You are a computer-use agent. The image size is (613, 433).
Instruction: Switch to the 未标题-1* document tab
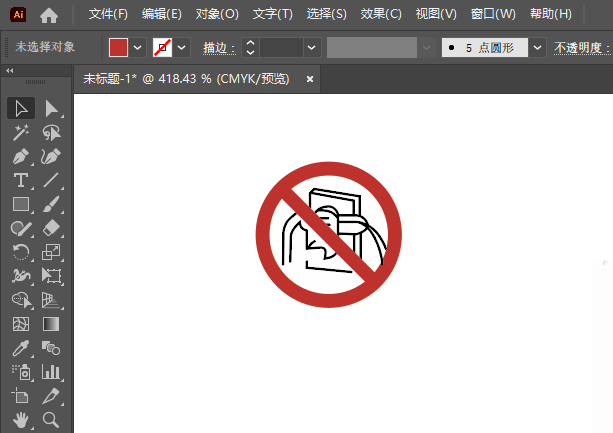[x=186, y=79]
